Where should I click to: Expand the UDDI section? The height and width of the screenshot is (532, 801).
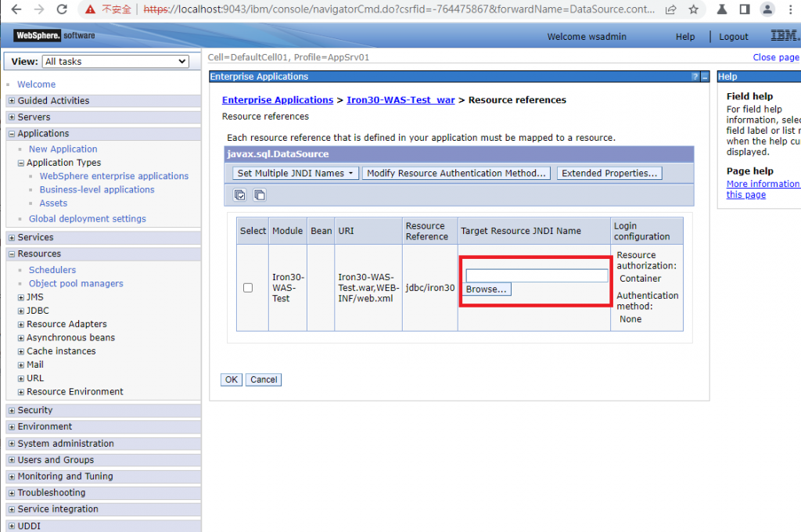(x=12, y=526)
